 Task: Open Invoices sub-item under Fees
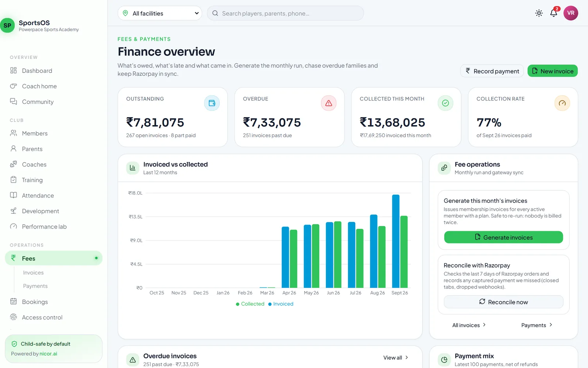[33, 273]
